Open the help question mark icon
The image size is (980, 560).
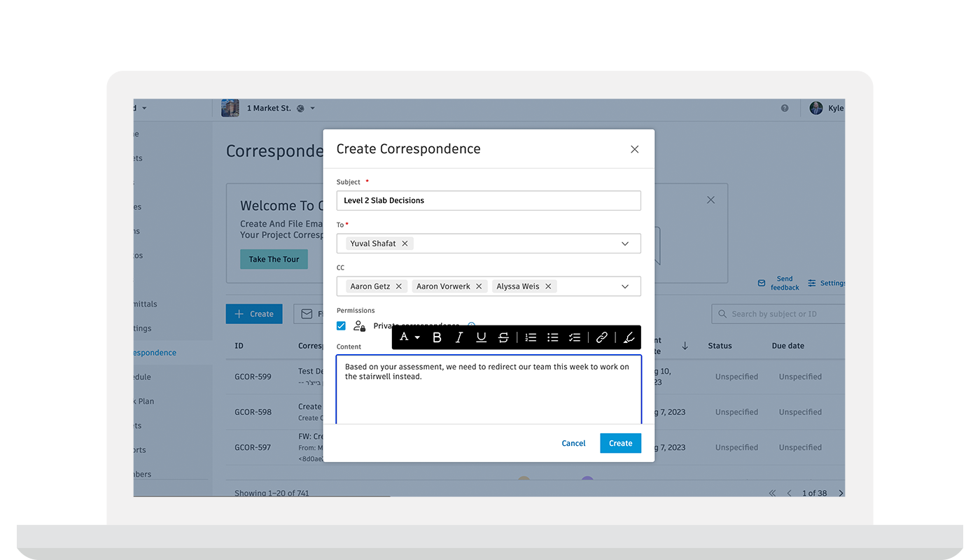[x=785, y=108]
